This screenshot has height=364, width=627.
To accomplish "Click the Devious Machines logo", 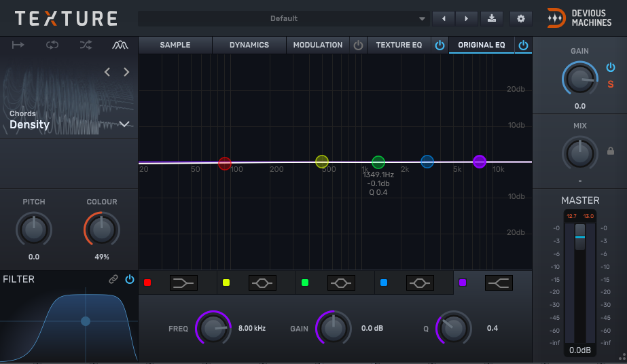I will 579,18.
